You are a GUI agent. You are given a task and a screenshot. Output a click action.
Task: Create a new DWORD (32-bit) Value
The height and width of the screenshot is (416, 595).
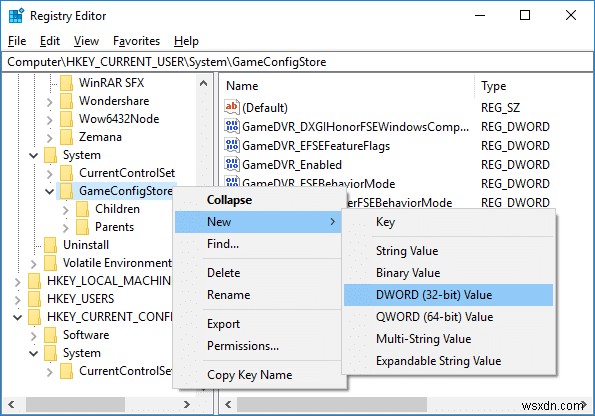pos(448,295)
